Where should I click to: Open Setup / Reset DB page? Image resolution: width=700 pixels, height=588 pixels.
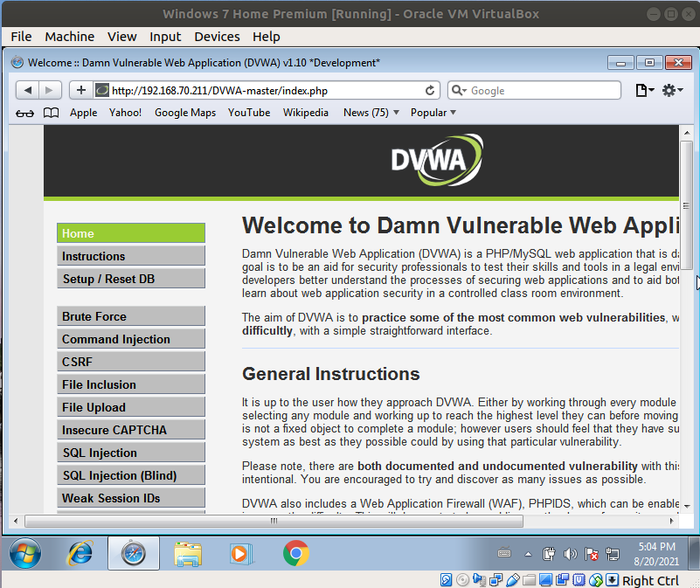[x=131, y=279]
